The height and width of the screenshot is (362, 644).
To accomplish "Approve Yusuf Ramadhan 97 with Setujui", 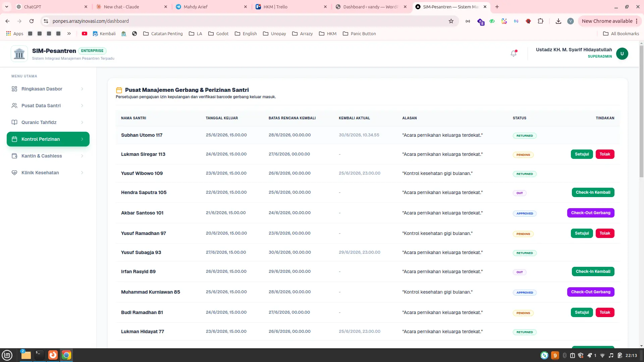I will (582, 233).
